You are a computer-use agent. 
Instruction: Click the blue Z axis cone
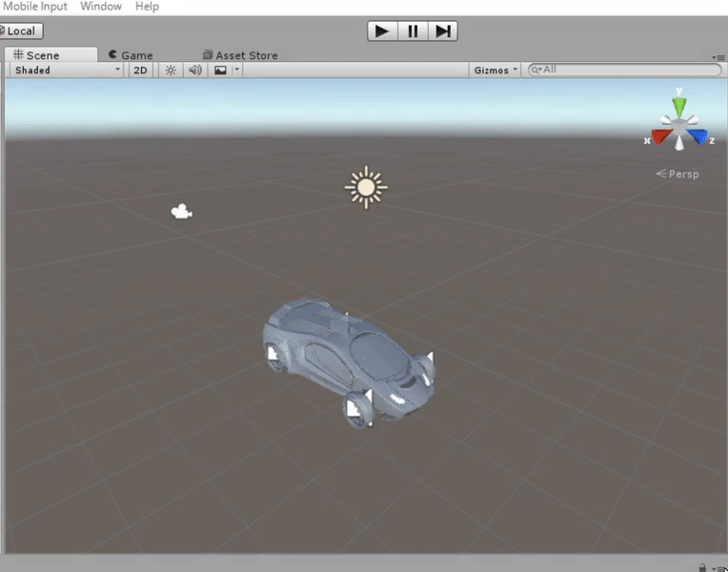point(697,136)
